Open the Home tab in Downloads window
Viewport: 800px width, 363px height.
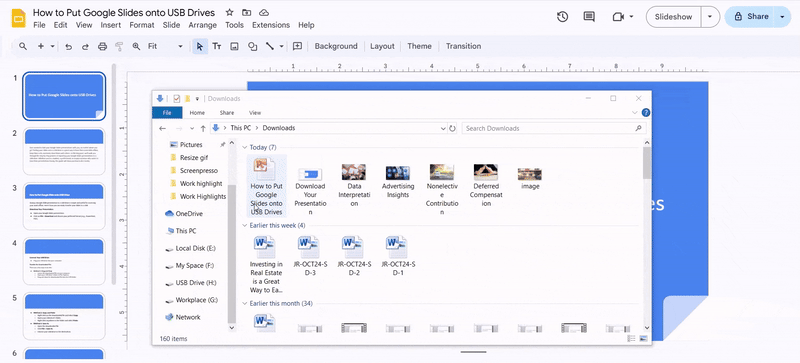pyautogui.click(x=197, y=113)
